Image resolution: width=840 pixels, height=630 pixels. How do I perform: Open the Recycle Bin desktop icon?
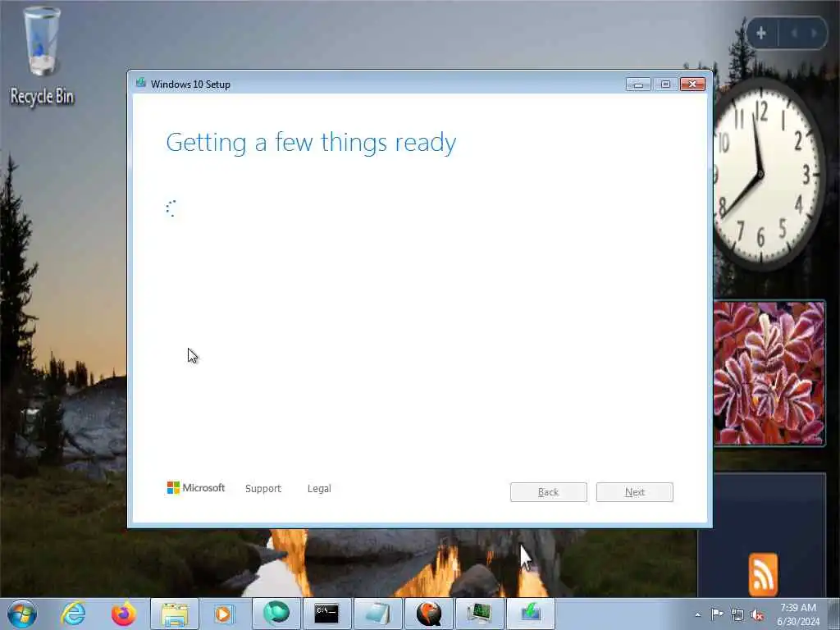tap(42, 57)
